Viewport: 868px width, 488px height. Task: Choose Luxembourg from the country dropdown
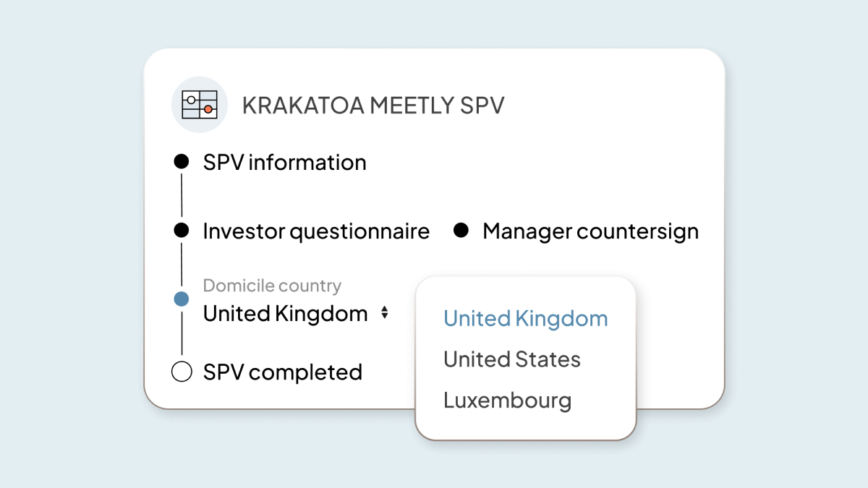[x=507, y=400]
